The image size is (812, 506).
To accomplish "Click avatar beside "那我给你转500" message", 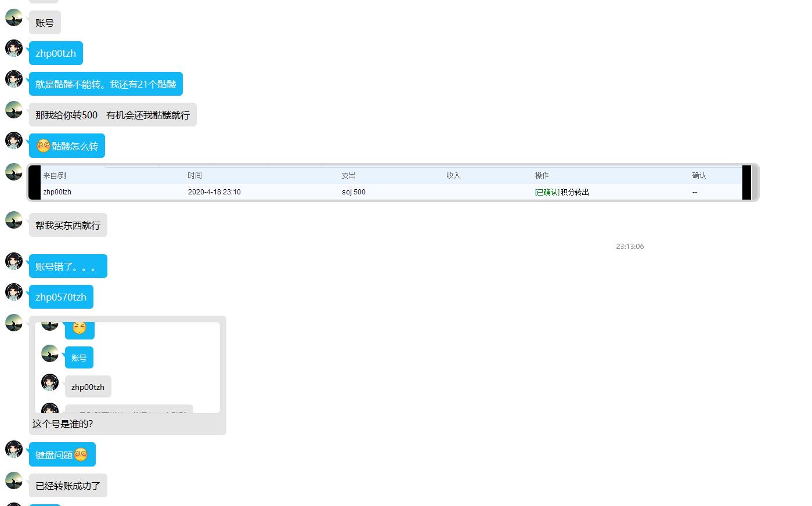I will click(x=14, y=110).
